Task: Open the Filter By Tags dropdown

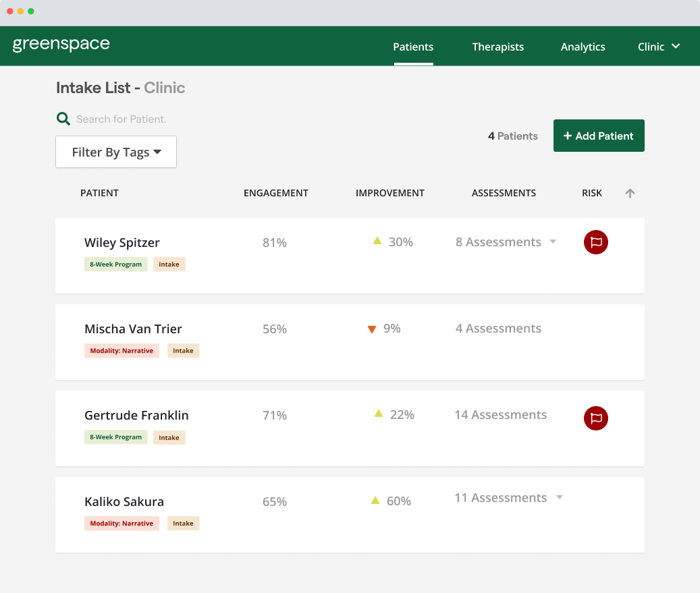Action: click(115, 152)
